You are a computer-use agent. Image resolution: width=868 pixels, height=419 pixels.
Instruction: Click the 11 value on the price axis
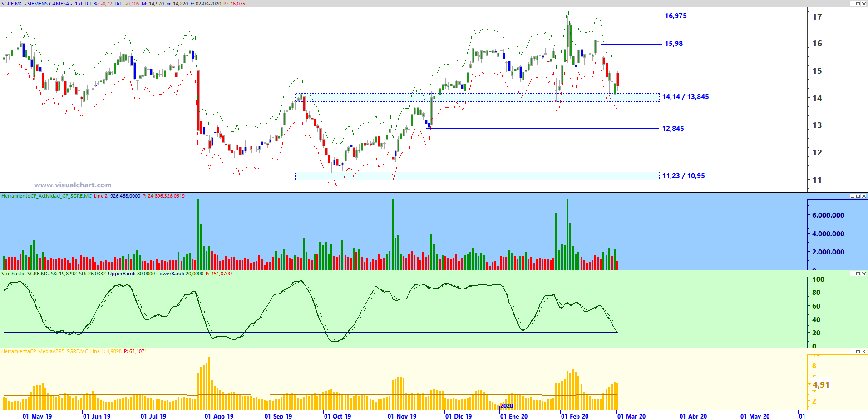(x=817, y=180)
